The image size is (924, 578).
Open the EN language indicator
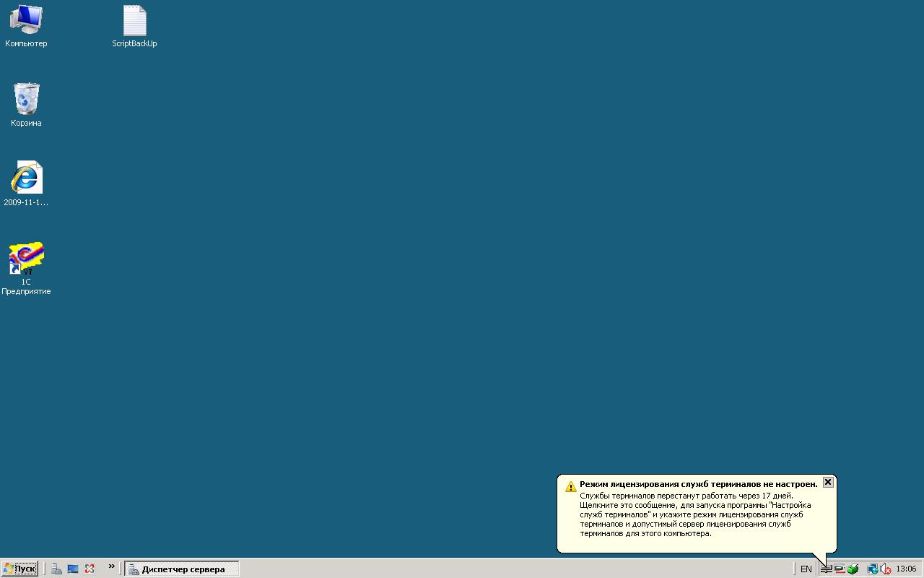tap(806, 569)
